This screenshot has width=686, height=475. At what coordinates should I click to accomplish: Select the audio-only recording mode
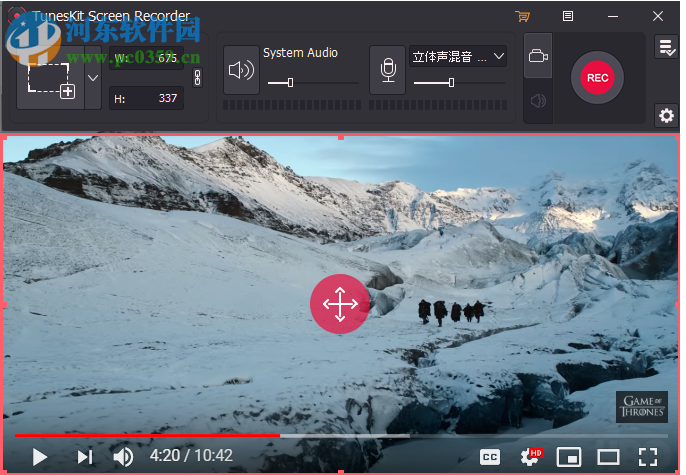pyautogui.click(x=538, y=101)
